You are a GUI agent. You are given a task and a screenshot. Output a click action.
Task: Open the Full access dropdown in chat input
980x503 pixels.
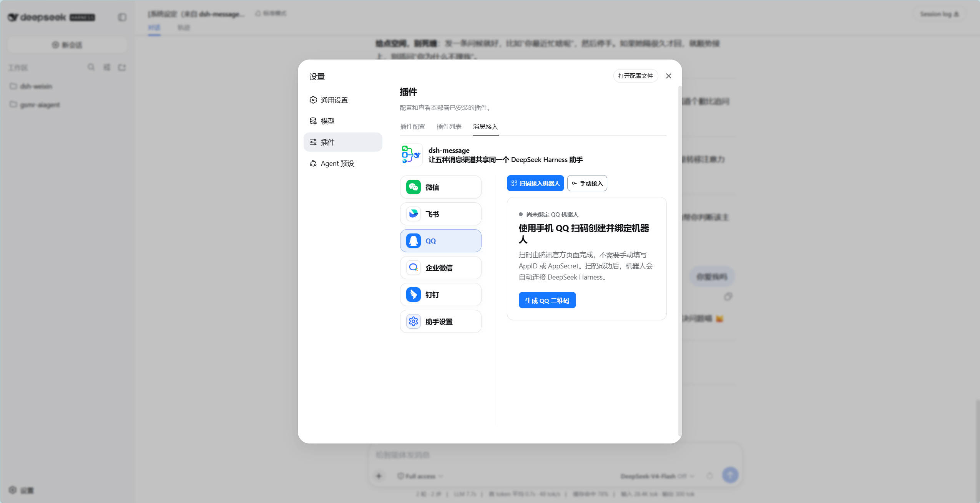tap(420, 476)
